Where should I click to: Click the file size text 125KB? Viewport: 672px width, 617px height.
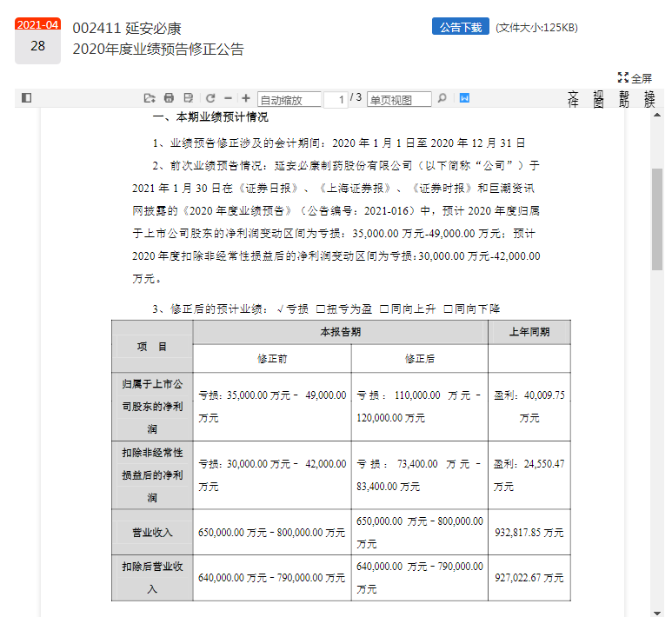pyautogui.click(x=536, y=28)
